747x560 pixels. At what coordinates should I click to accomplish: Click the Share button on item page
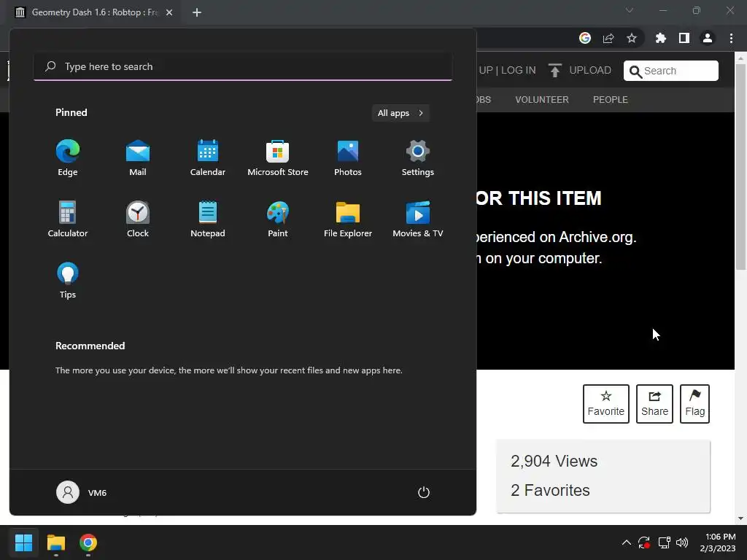tap(654, 404)
